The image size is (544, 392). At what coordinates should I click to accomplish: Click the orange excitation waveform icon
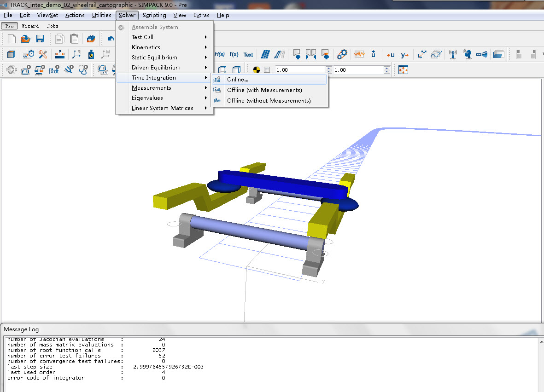pyautogui.click(x=359, y=54)
